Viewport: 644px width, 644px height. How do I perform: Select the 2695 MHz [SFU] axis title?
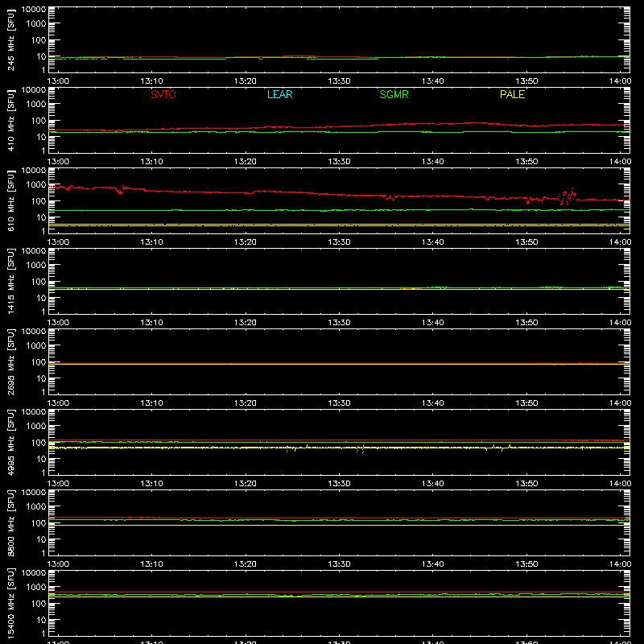click(10, 361)
